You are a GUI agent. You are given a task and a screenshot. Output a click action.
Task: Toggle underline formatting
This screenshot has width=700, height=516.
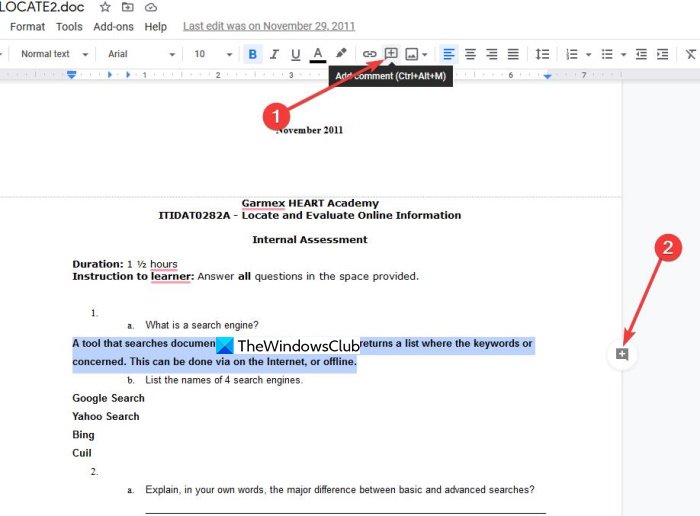[x=295, y=54]
